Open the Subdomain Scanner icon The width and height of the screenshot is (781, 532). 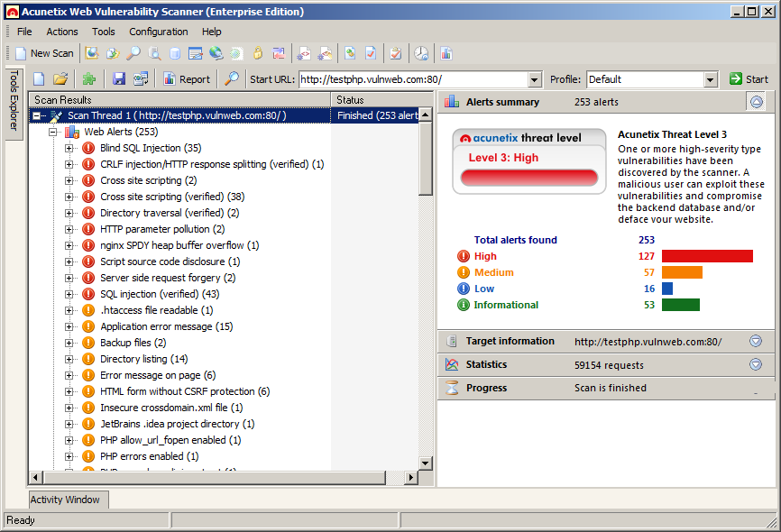(x=155, y=53)
